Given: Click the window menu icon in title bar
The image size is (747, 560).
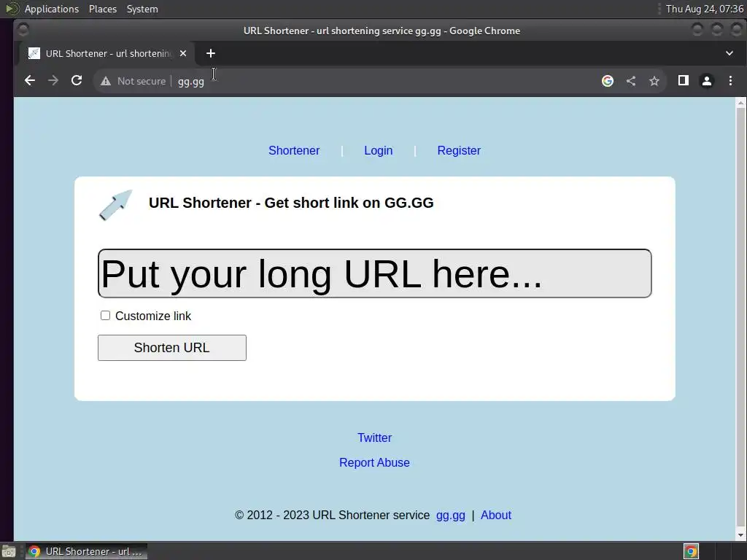Looking at the screenshot, I should point(23,30).
